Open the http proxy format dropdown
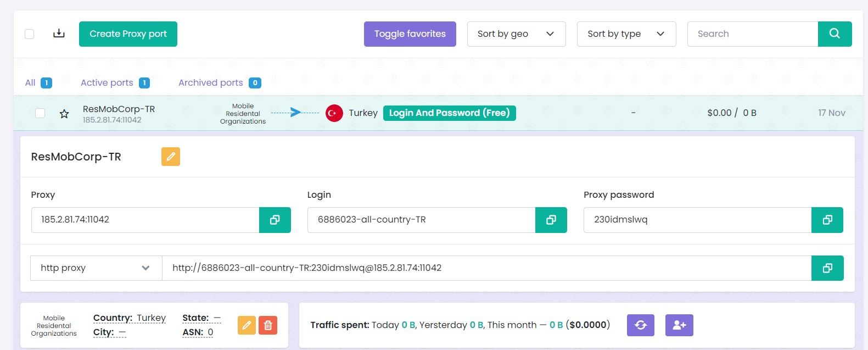Image resolution: width=868 pixels, height=350 pixels. pos(96,268)
